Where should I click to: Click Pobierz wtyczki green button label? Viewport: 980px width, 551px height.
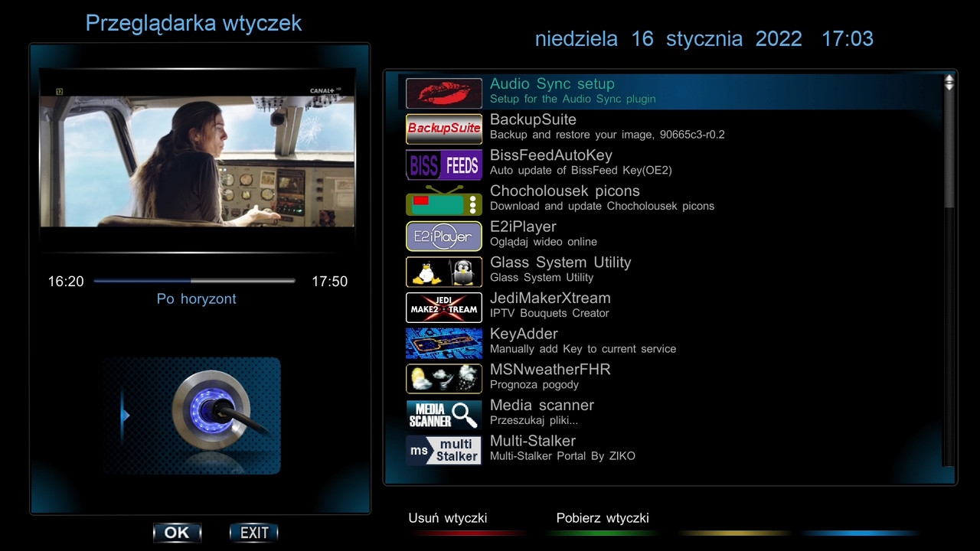click(603, 518)
